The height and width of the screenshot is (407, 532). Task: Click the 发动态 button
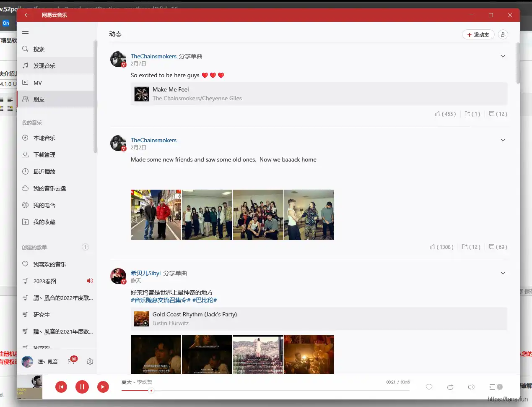pos(478,35)
